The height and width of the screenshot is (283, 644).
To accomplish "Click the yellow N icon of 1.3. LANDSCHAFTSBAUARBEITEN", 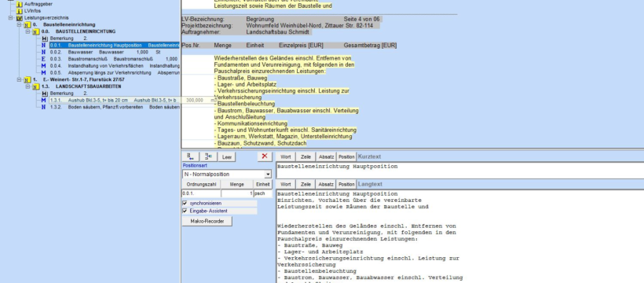I will pos(35,86).
